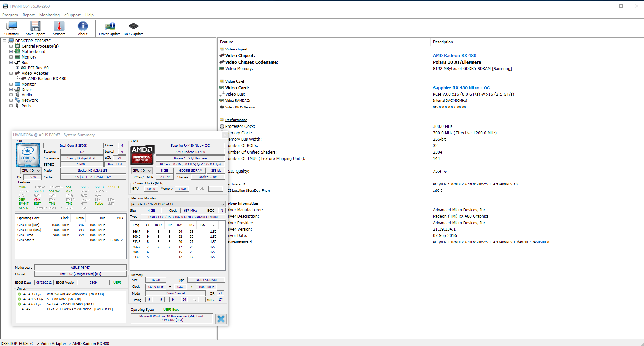Open the Sensors thermometer icon
The height and width of the screenshot is (346, 644).
(x=59, y=26)
